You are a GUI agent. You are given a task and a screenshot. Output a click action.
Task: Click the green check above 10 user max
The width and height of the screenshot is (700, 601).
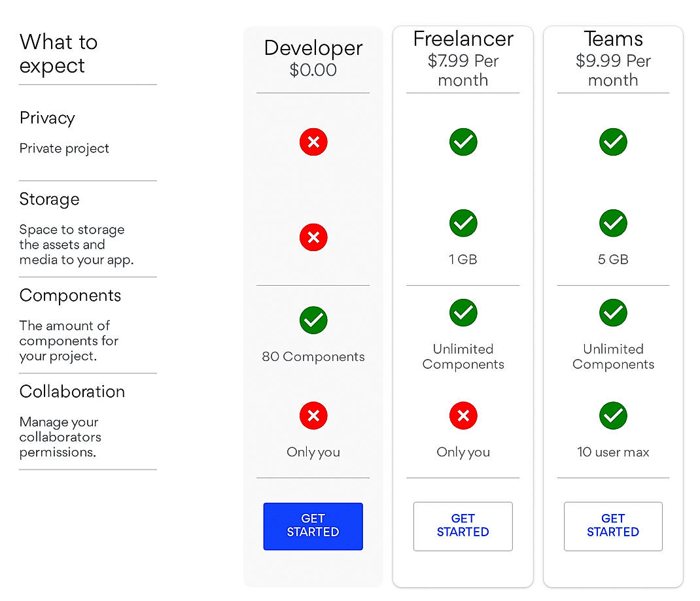point(613,415)
